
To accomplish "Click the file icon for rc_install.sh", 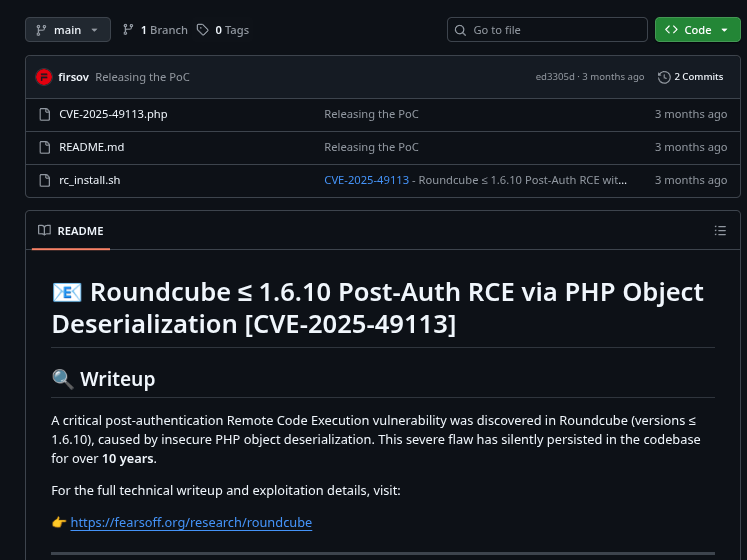I will [x=45, y=180].
